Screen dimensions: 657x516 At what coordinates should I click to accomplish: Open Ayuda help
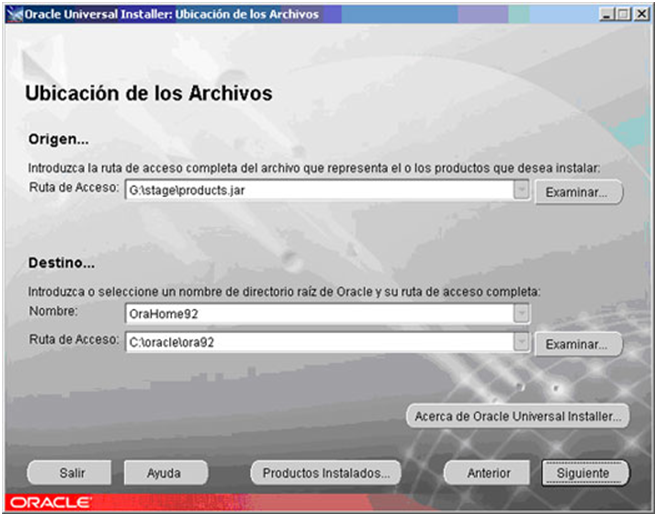point(166,473)
